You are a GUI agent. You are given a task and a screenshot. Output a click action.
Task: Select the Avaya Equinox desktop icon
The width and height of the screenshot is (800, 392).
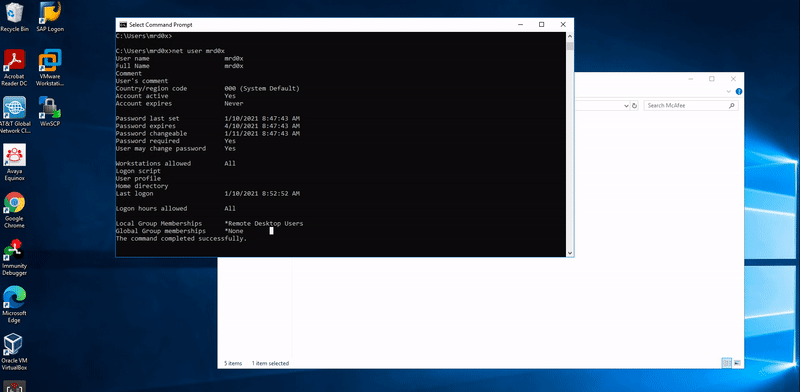14,162
